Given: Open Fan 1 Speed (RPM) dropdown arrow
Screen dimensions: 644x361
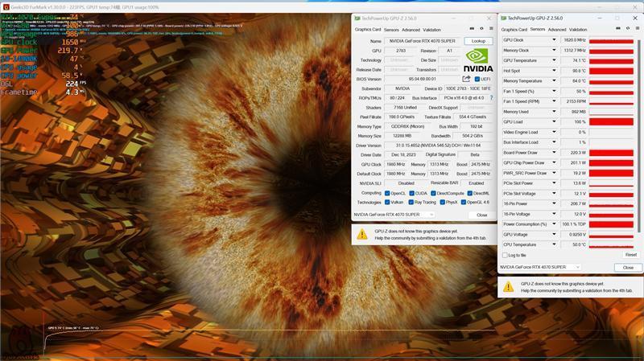Looking at the screenshot, I should pos(554,101).
